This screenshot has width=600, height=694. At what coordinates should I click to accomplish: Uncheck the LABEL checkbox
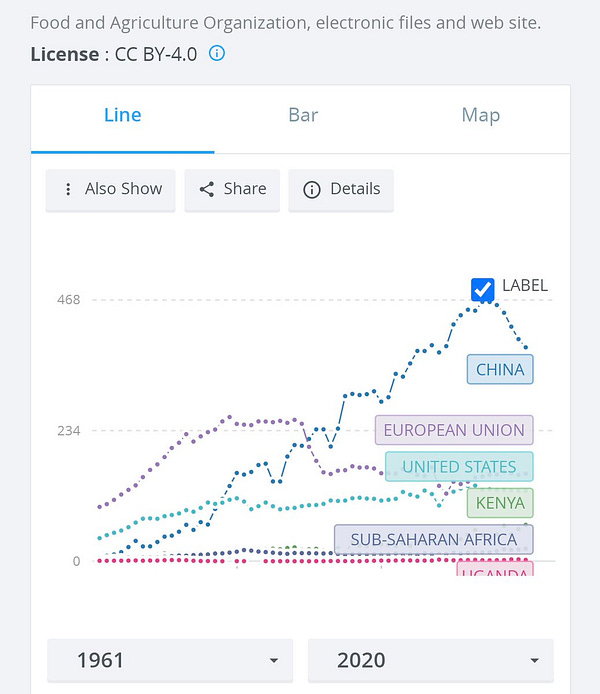pyautogui.click(x=482, y=289)
